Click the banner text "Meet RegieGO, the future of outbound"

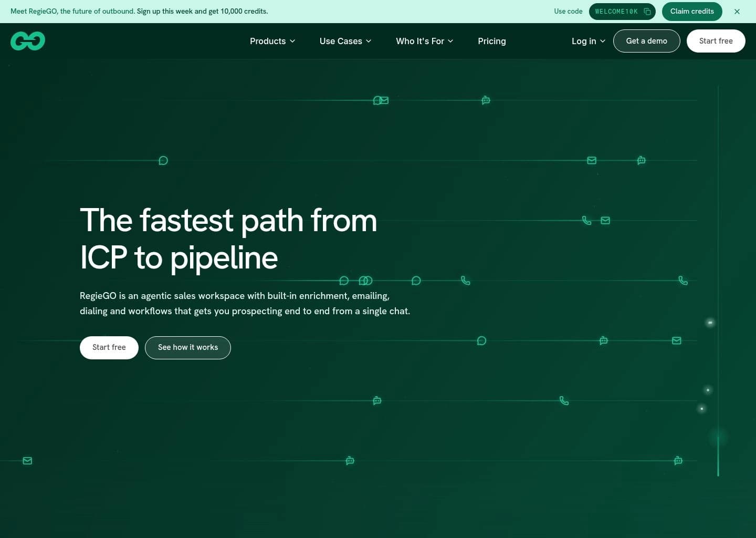72,12
